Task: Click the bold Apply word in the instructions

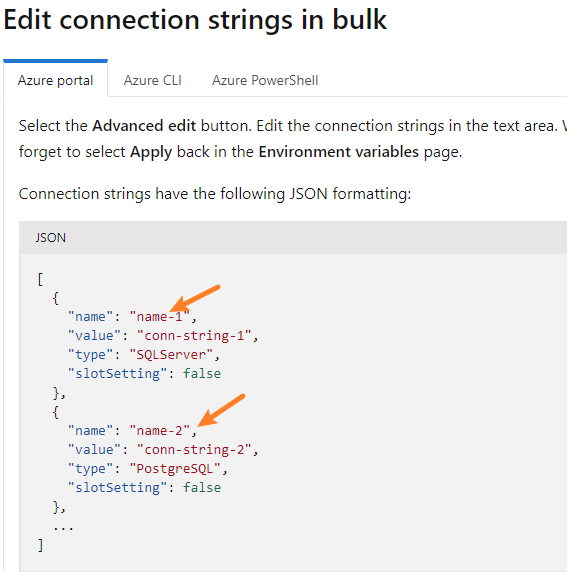Action: point(151,152)
